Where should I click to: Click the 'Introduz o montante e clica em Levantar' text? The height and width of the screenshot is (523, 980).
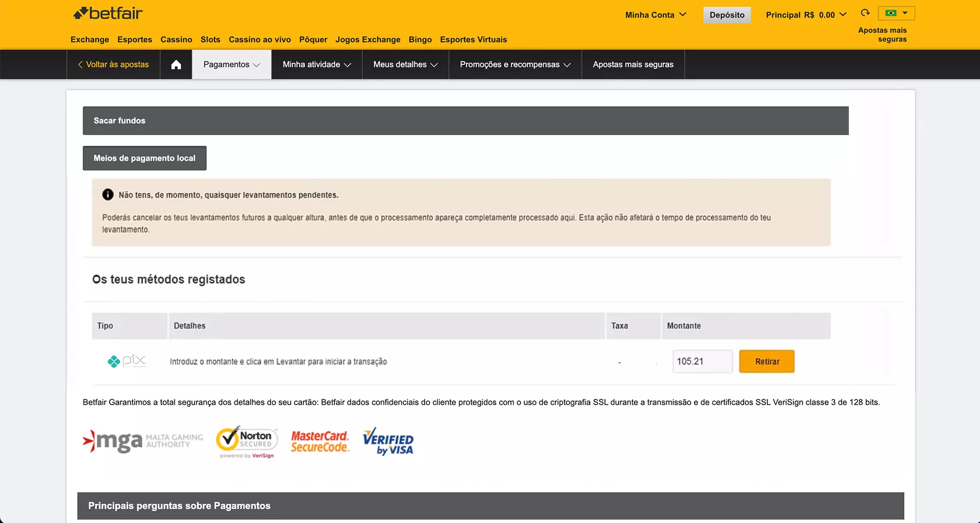point(278,362)
